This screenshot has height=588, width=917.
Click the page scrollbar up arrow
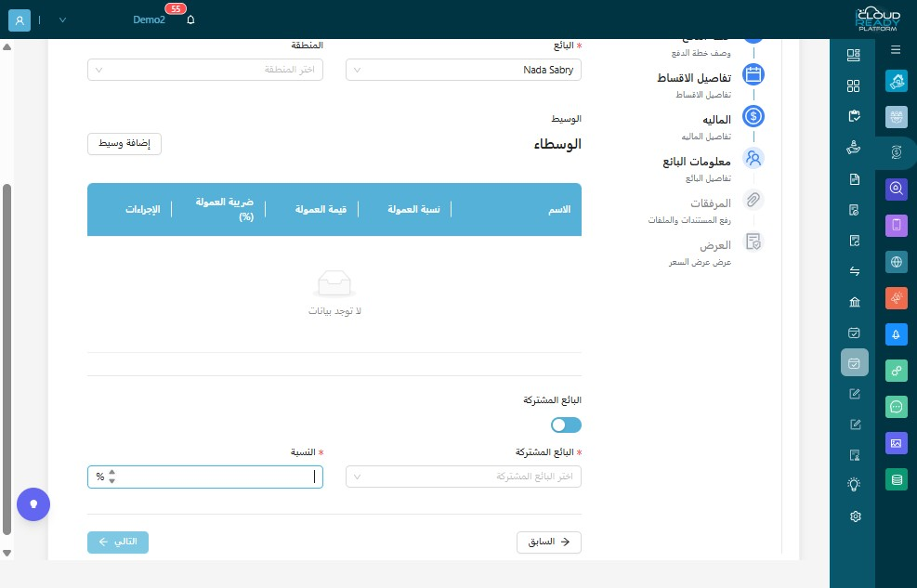point(7,46)
